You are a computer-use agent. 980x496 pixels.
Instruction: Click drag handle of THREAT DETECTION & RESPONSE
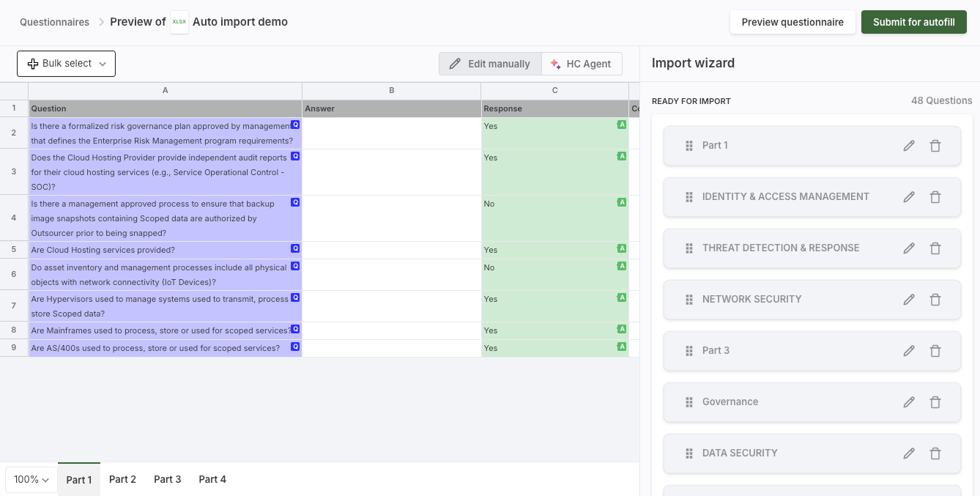689,248
